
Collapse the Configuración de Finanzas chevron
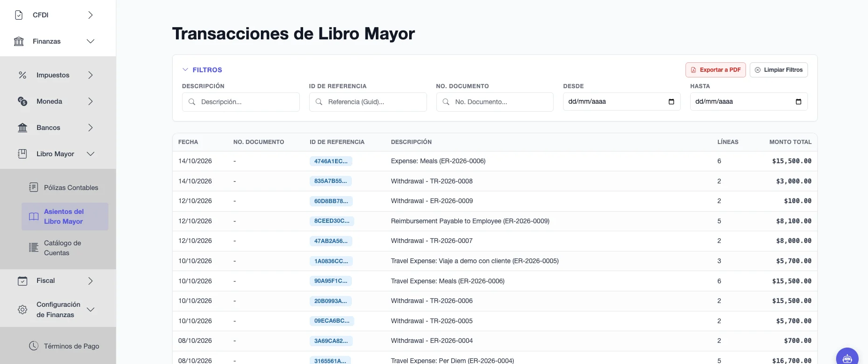[91, 310]
